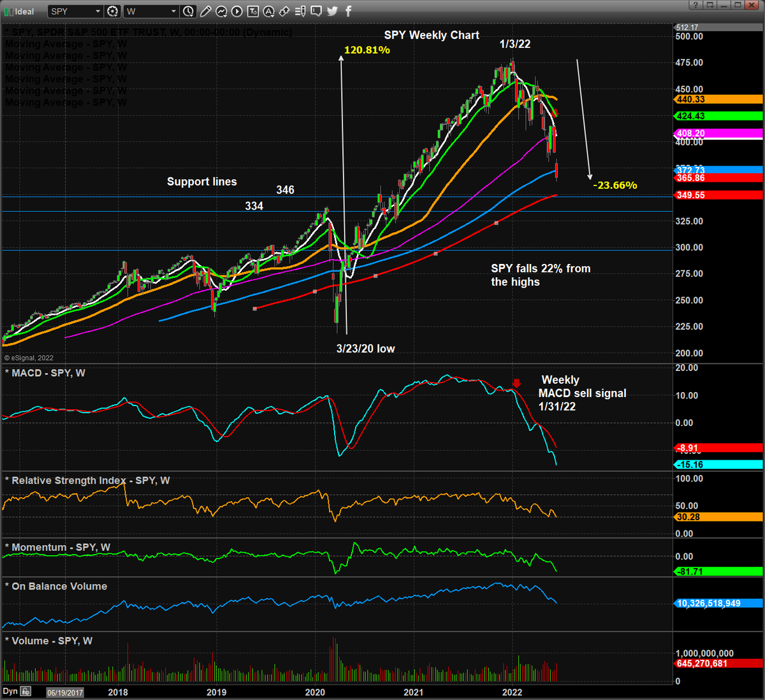Select the green 424.43 price marker

pos(718,116)
